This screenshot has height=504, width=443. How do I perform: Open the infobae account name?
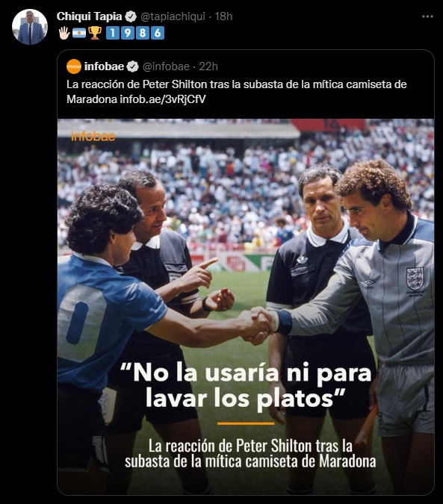click(x=104, y=66)
